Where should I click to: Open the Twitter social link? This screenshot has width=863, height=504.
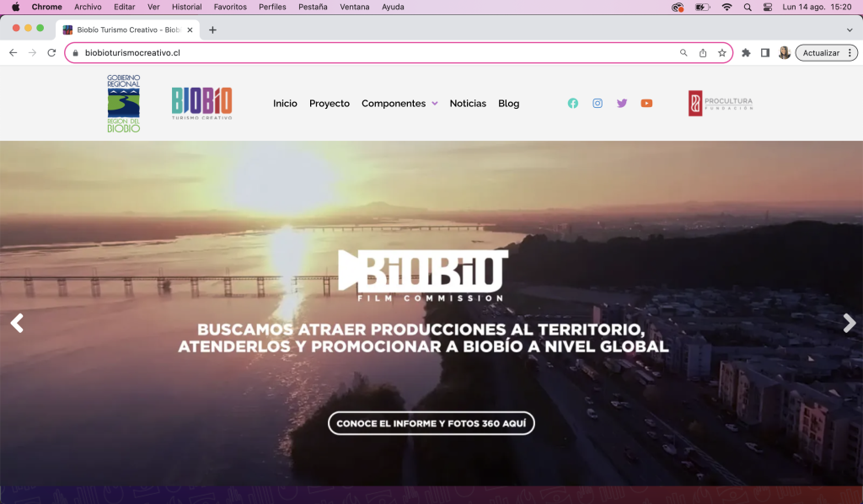[x=622, y=104]
